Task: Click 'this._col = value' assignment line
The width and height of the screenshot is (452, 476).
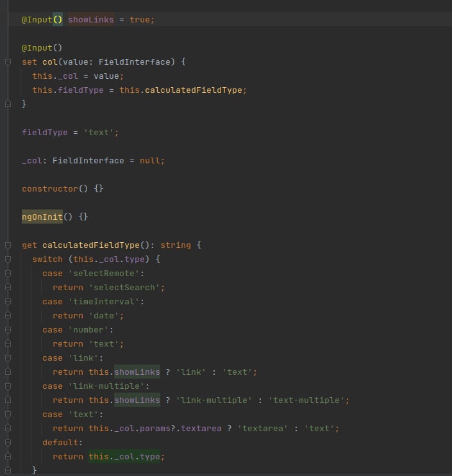Action: pos(78,76)
